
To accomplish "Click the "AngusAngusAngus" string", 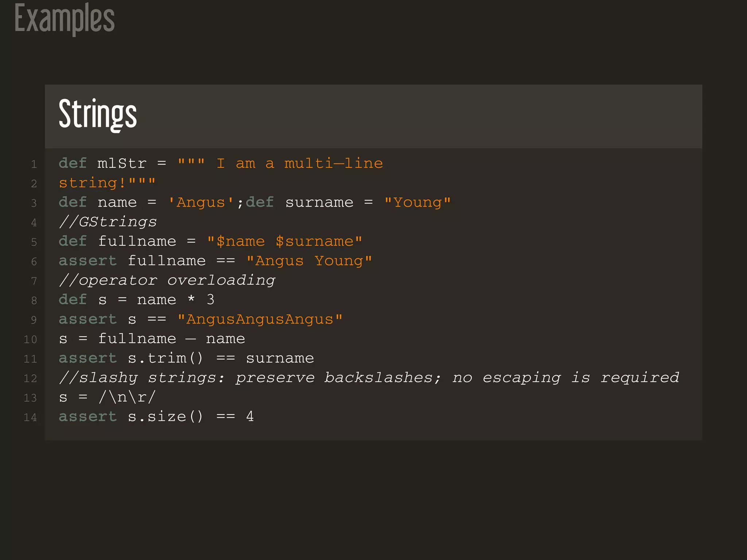I will coord(260,319).
